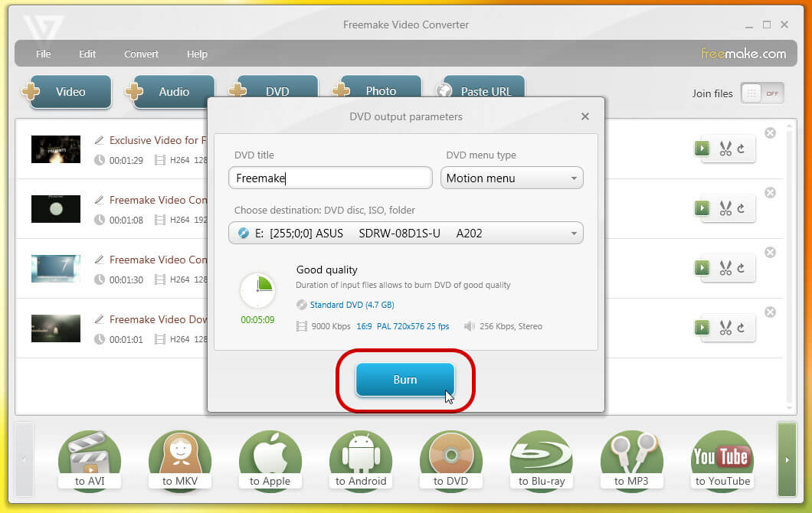Edit the DVD title field containing Freemake
Image resolution: width=812 pixels, height=513 pixels.
tap(330, 178)
